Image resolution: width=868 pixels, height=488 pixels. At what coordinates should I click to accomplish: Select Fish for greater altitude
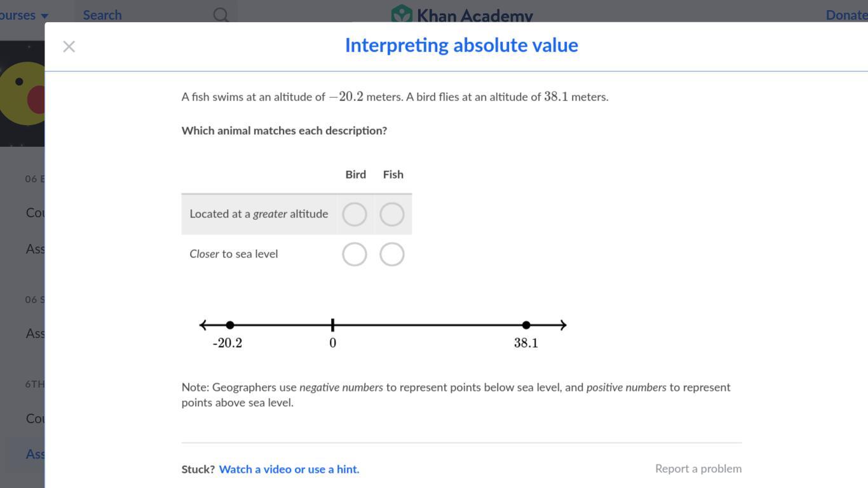(392, 215)
